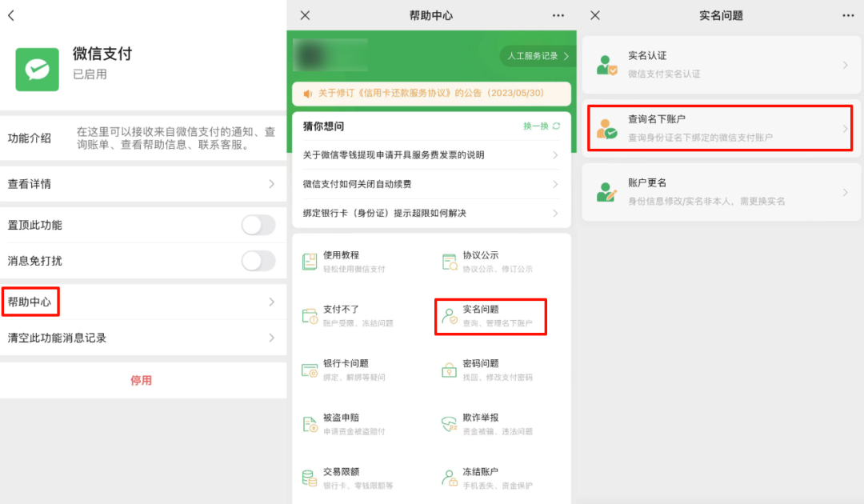The width and height of the screenshot is (864, 504).
Task: Close the 实名问题 page with X
Action: pyautogui.click(x=595, y=15)
